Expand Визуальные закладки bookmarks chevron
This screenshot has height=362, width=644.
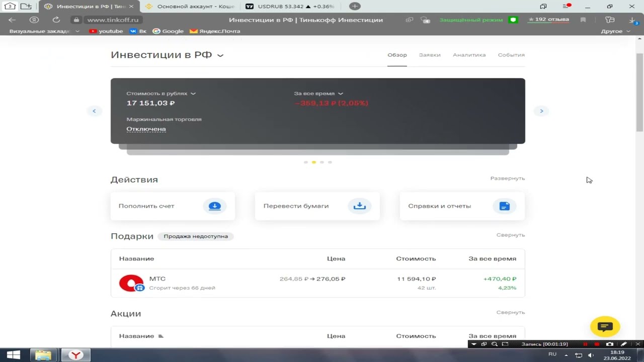pyautogui.click(x=77, y=31)
